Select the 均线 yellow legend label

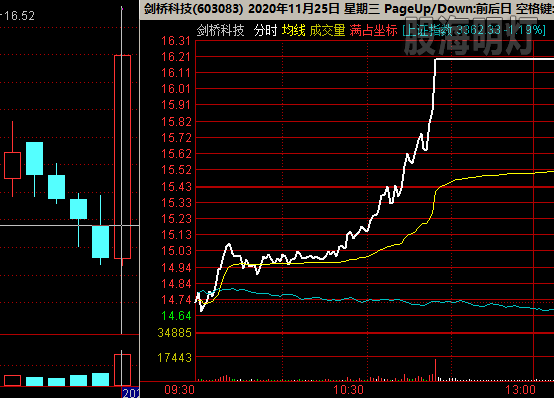tap(294, 30)
